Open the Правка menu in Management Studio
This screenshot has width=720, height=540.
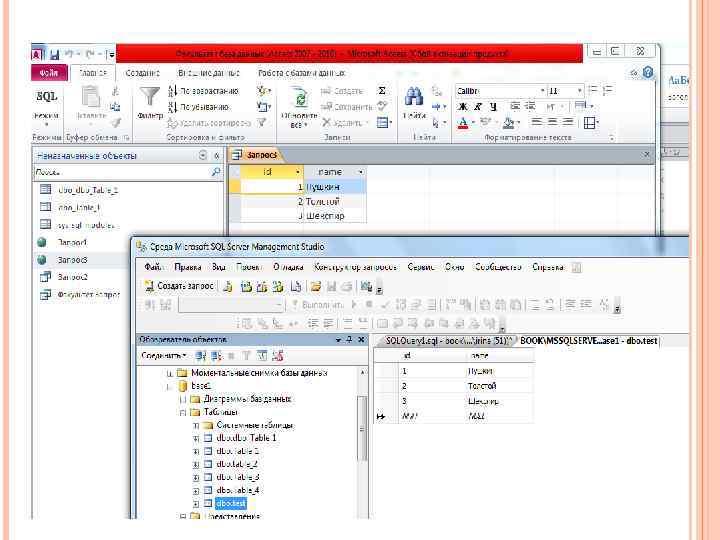point(187,267)
